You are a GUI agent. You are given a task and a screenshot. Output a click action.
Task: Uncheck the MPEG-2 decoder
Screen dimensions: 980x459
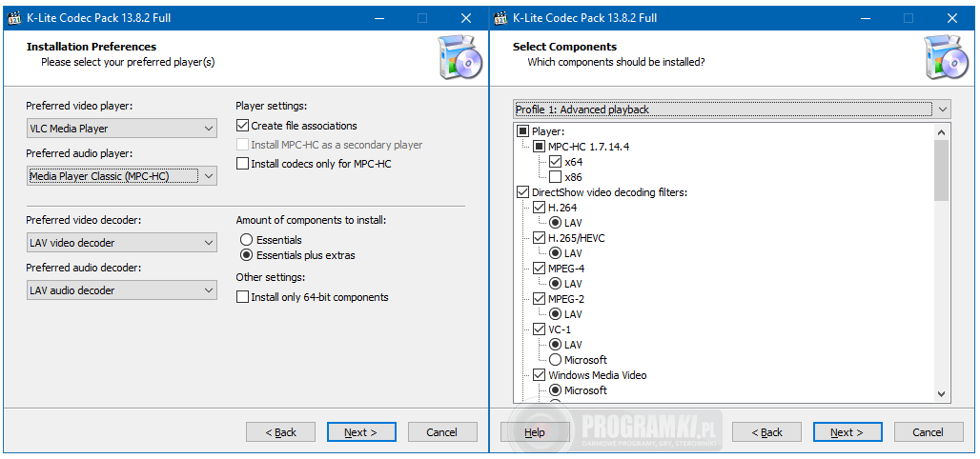click(539, 298)
